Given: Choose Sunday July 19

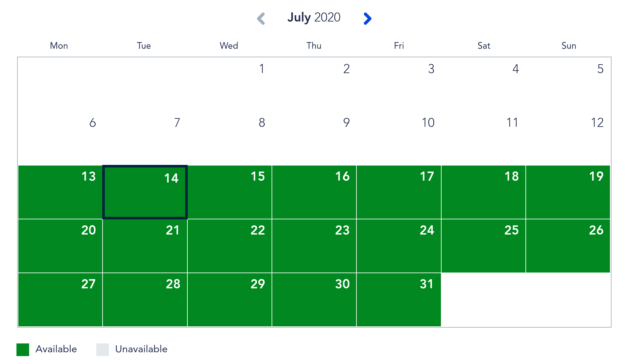Looking at the screenshot, I should pos(568,192).
